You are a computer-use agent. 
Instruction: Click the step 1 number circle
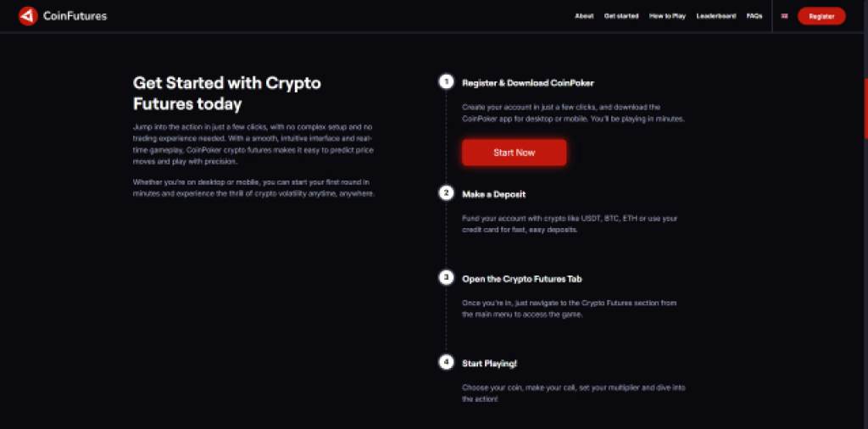coord(446,82)
